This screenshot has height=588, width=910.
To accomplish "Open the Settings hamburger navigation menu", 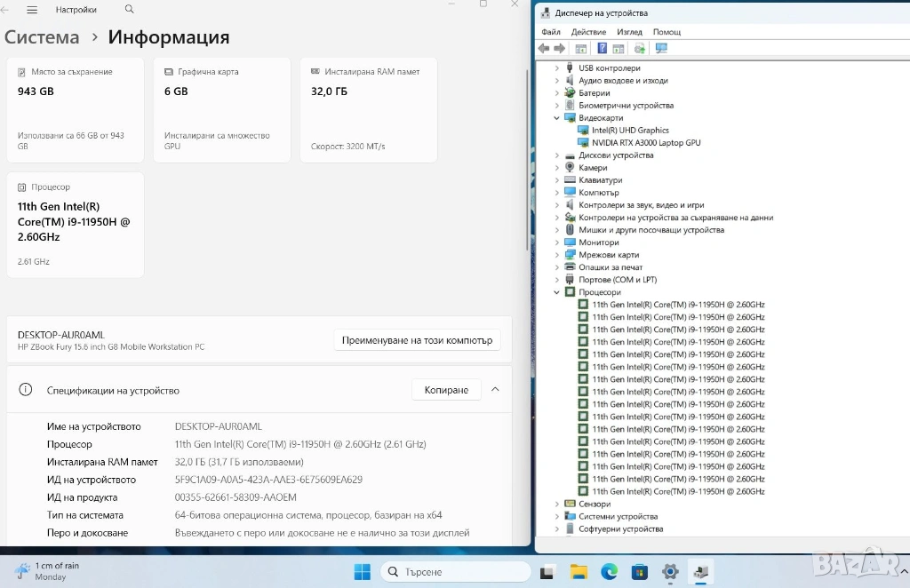I will 32,10.
